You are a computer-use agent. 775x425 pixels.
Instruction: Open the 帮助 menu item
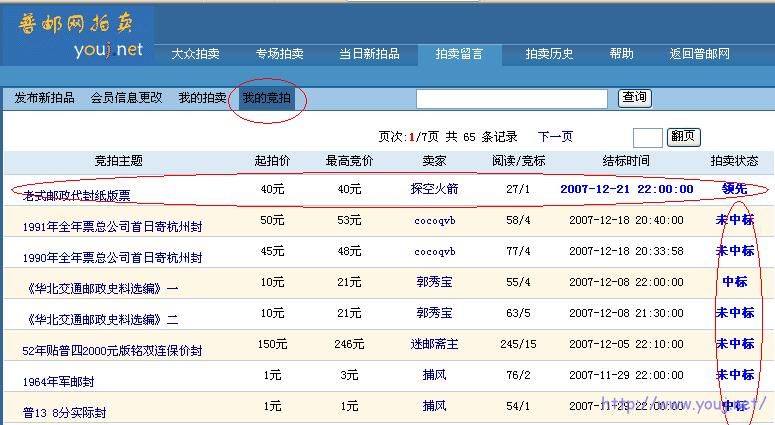(621, 54)
